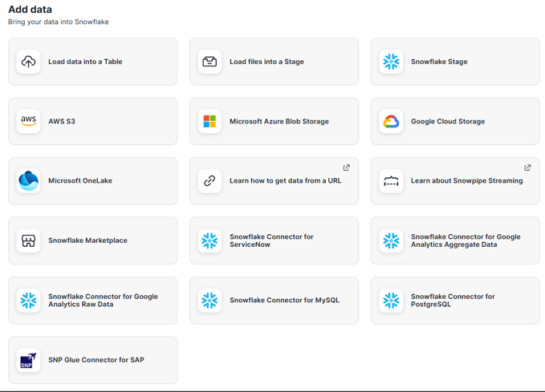Screen dimensions: 545x392
Task: Click the inbox tray icon for Load files into a Stage
Action: tap(209, 62)
